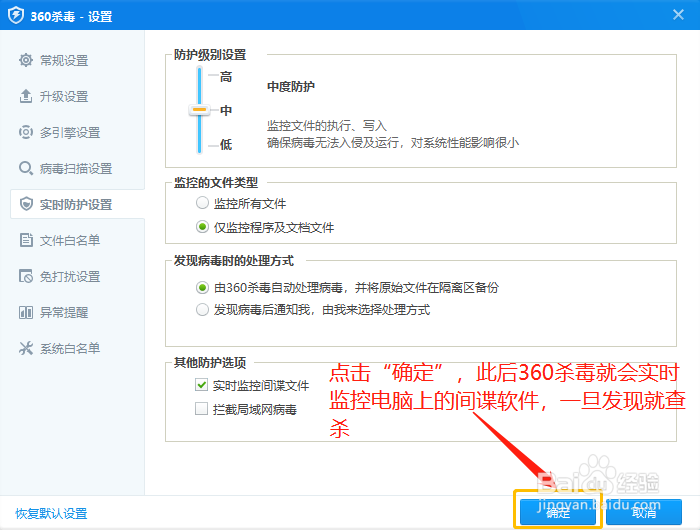Set protection level to 高
This screenshot has height=530, width=700.
tap(226, 76)
